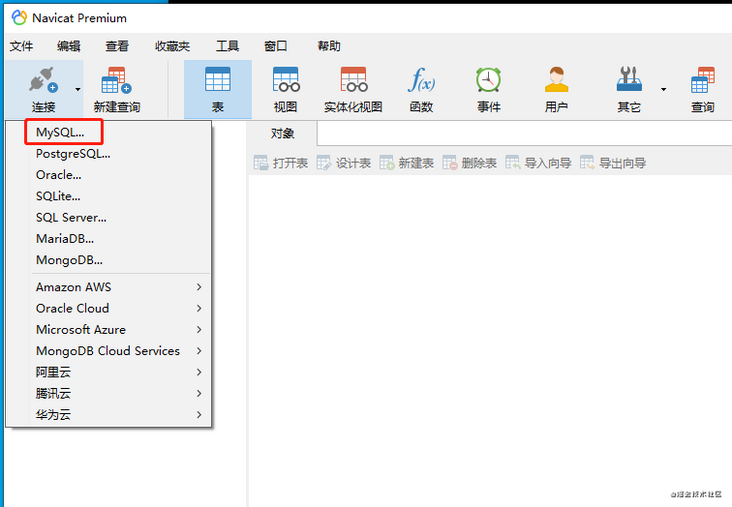Click New Table (新建表) button
This screenshot has width=732, height=507.
click(407, 163)
